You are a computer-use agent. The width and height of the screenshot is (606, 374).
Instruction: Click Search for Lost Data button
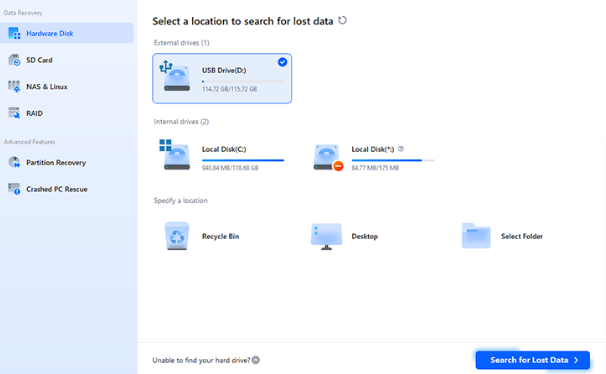(533, 360)
